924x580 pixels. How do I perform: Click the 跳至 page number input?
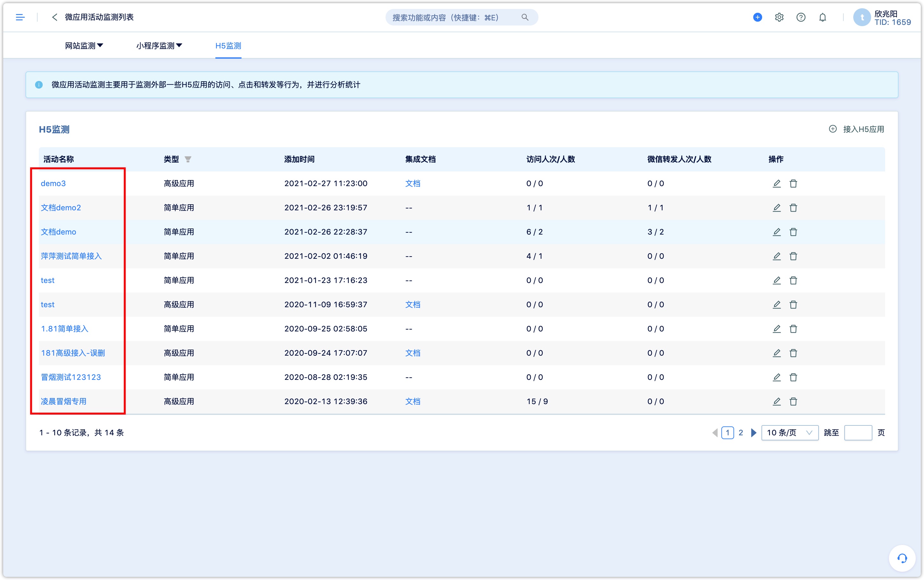(858, 433)
